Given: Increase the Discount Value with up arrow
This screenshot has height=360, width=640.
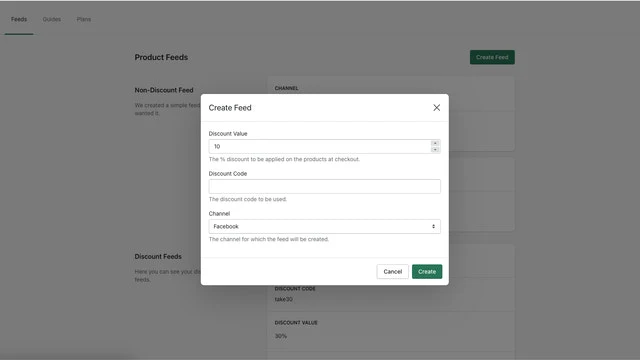Looking at the screenshot, I should click(435, 143).
